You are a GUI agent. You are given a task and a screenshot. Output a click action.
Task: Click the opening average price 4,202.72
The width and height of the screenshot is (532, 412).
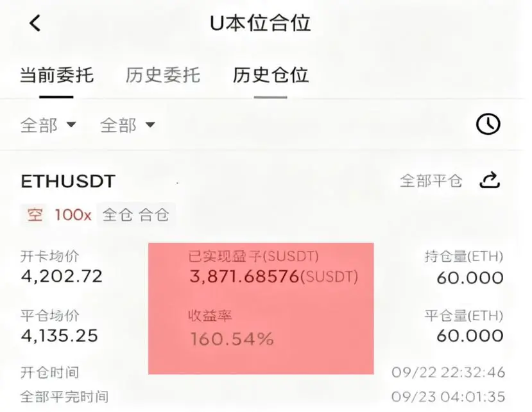click(x=62, y=276)
